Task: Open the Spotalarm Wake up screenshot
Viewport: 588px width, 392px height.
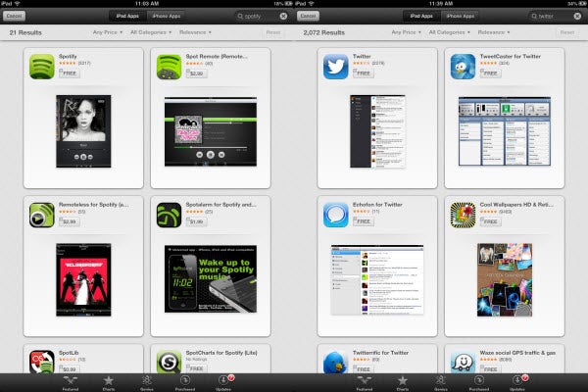Action: click(x=211, y=278)
